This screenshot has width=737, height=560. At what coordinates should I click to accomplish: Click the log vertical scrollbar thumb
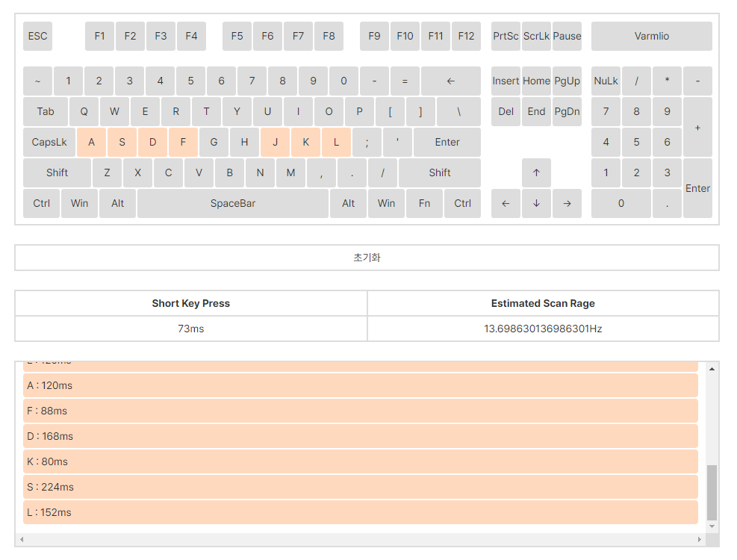coord(712,492)
